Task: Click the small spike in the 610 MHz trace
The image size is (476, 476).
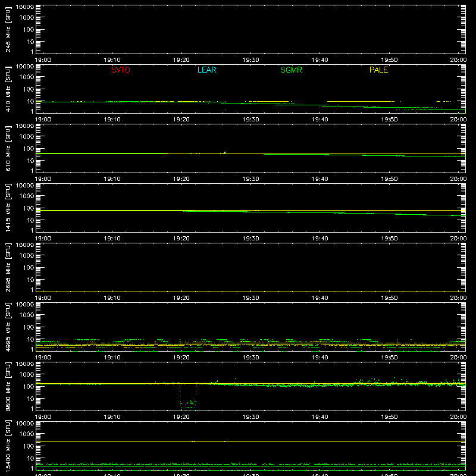Action: (x=225, y=153)
